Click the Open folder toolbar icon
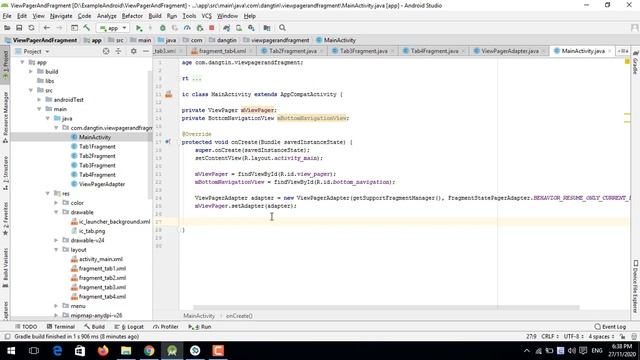This screenshot has width=640, height=360. pyautogui.click(x=7, y=28)
